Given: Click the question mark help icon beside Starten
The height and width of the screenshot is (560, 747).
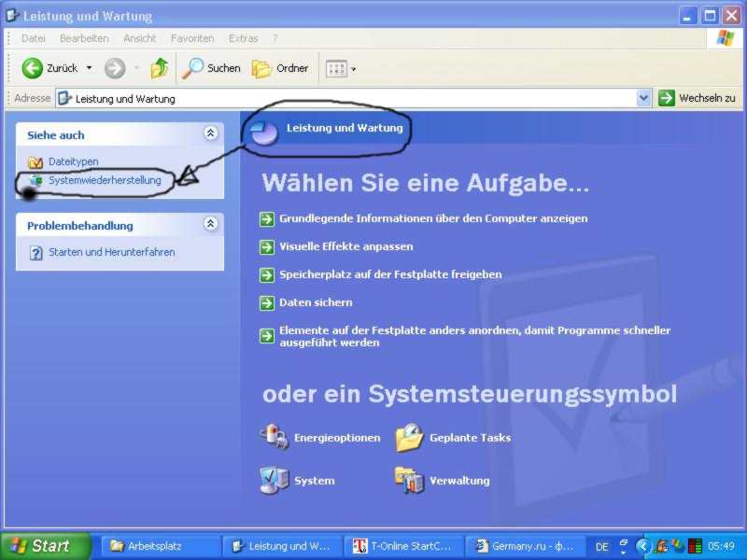Looking at the screenshot, I should (x=36, y=252).
